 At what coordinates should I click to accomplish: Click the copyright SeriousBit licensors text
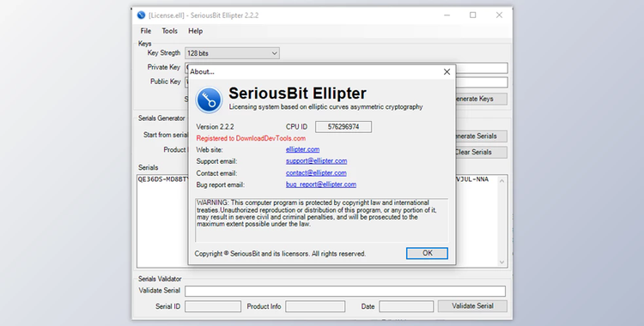coord(280,254)
